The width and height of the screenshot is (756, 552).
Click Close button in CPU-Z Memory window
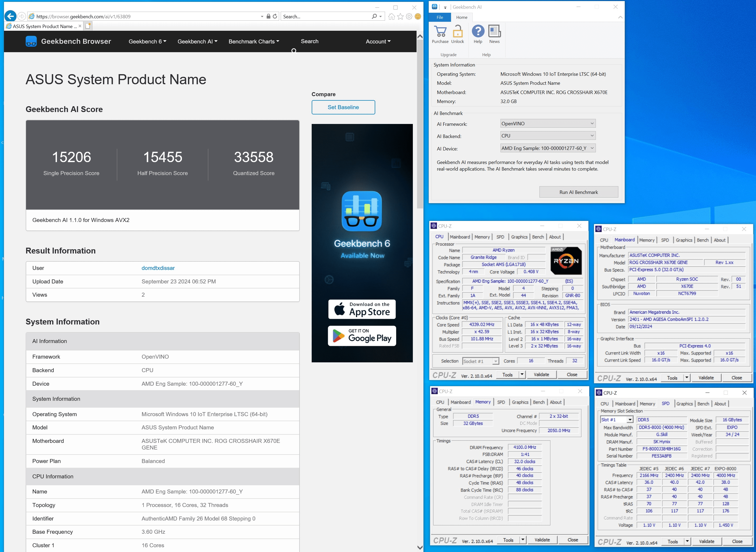[x=572, y=540]
